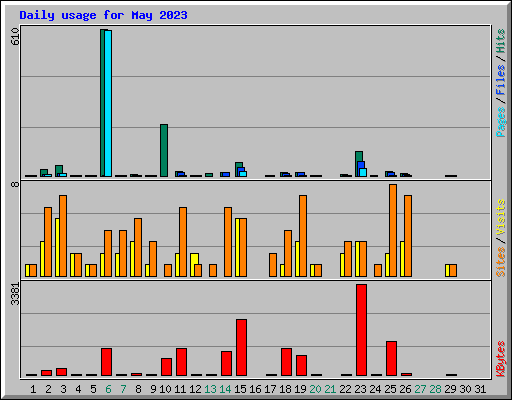Click the KBytes legend label
This screenshot has width=512, height=400.
click(x=501, y=359)
